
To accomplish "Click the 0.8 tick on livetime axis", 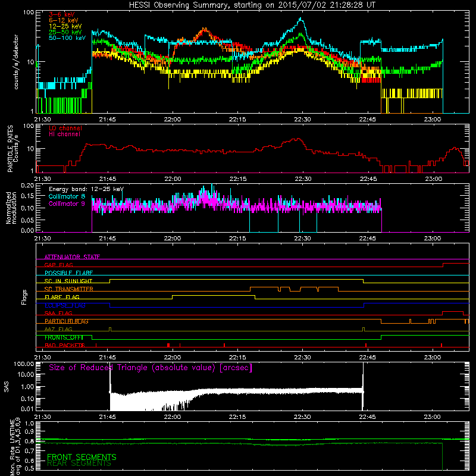I will (29, 441).
